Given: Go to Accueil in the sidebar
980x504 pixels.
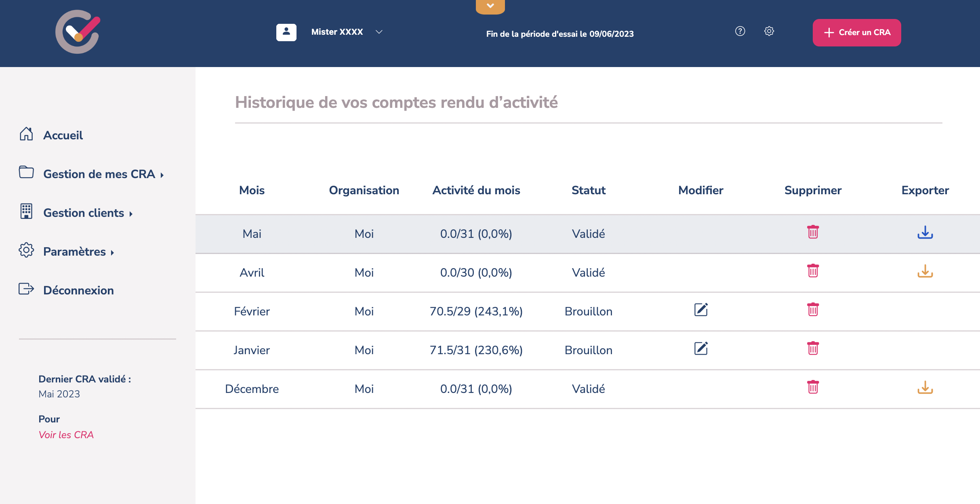Looking at the screenshot, I should pos(63,135).
